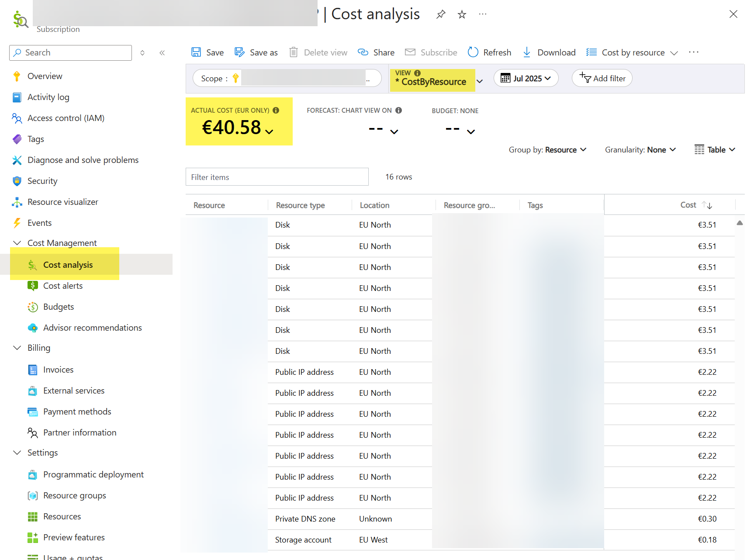754x560 pixels.
Task: Open Budgets under Cost Management
Action: click(58, 307)
